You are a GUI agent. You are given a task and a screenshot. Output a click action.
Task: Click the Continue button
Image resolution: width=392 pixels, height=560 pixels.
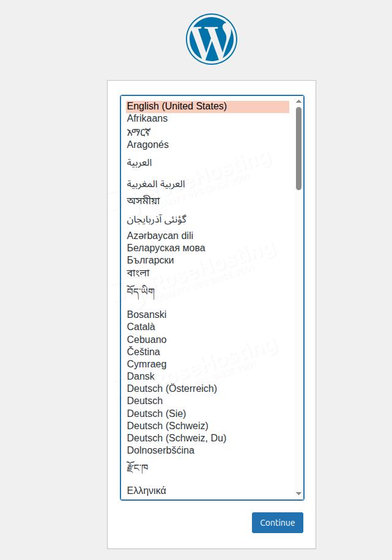tap(277, 523)
